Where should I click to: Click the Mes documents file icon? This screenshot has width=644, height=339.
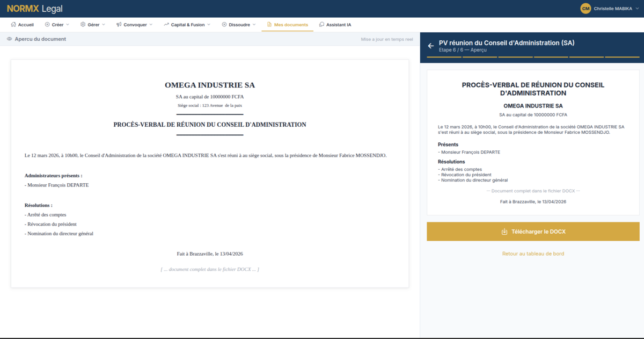[x=269, y=25]
